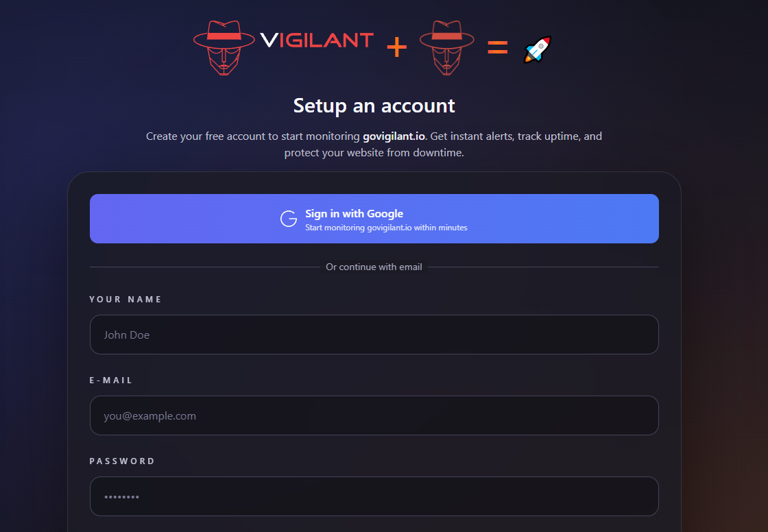Click the rocket emoji
The image size is (768, 532).
537,49
